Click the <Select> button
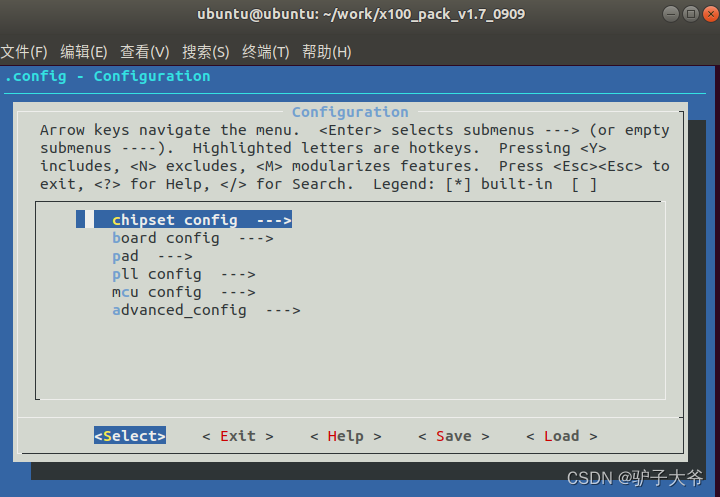Screen dimensions: 720x497 (130, 435)
